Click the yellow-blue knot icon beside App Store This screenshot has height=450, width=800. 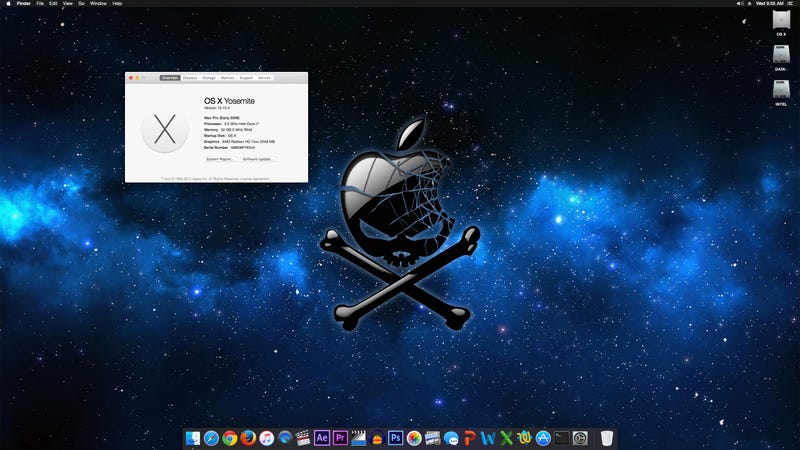(x=524, y=438)
